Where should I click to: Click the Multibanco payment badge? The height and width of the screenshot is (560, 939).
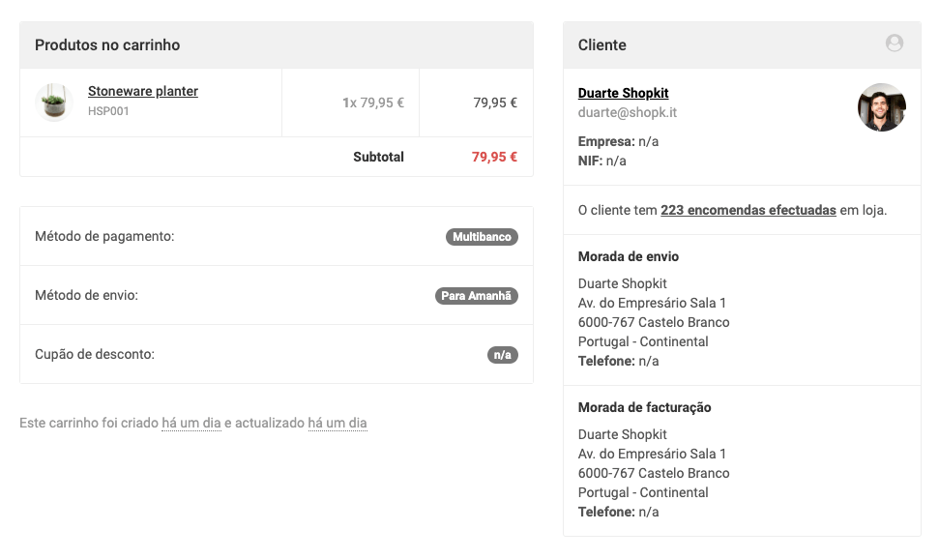tap(482, 237)
